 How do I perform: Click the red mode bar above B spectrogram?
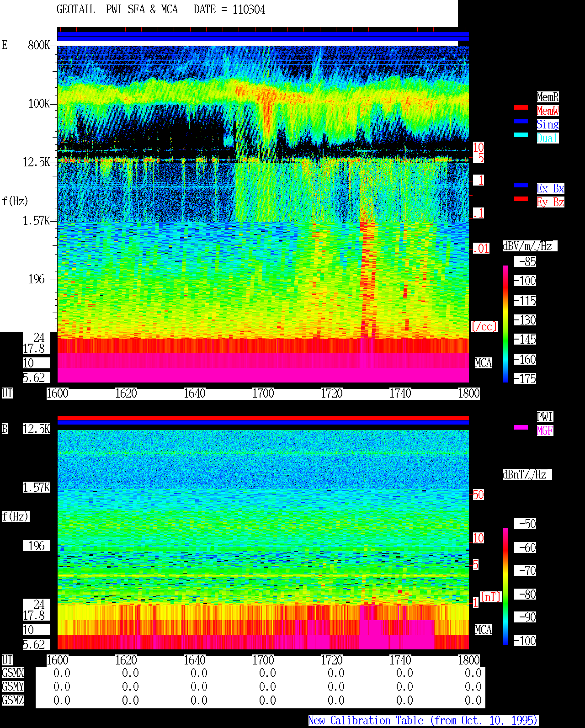tap(263, 418)
